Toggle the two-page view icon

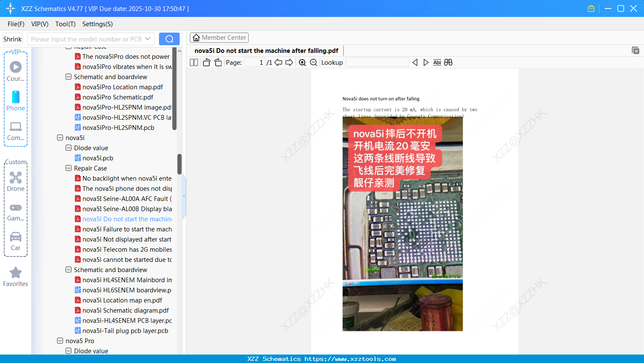[x=194, y=62]
